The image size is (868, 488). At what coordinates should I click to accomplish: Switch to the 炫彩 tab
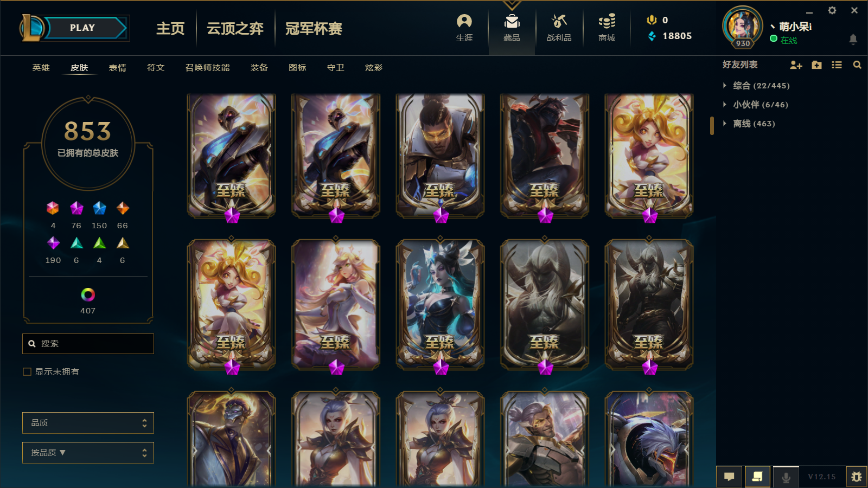click(374, 68)
